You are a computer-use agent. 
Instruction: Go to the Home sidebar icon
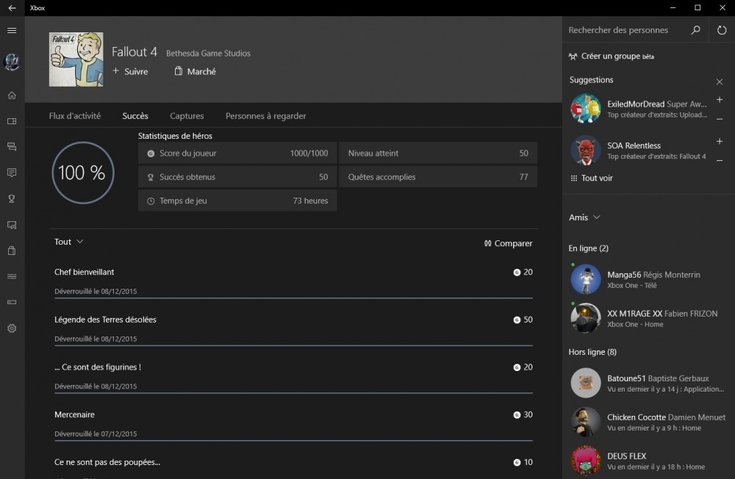[12, 96]
